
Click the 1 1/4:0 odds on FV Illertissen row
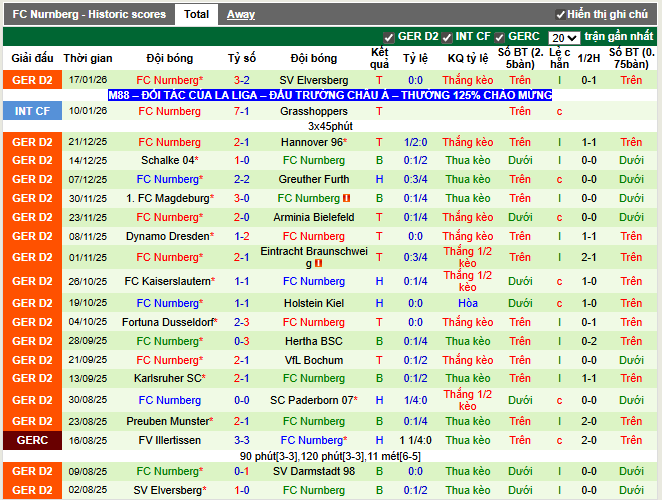tap(415, 440)
